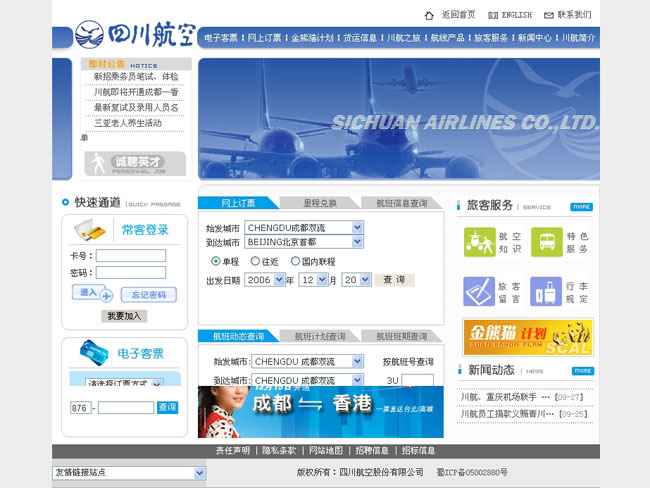The height and width of the screenshot is (488, 650).
Task: Click the ENGLISH language icon
Action: pyautogui.click(x=492, y=15)
